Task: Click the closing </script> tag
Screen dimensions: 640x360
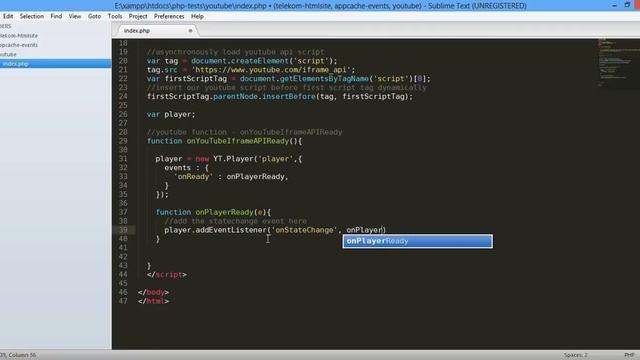Action: tap(167, 274)
